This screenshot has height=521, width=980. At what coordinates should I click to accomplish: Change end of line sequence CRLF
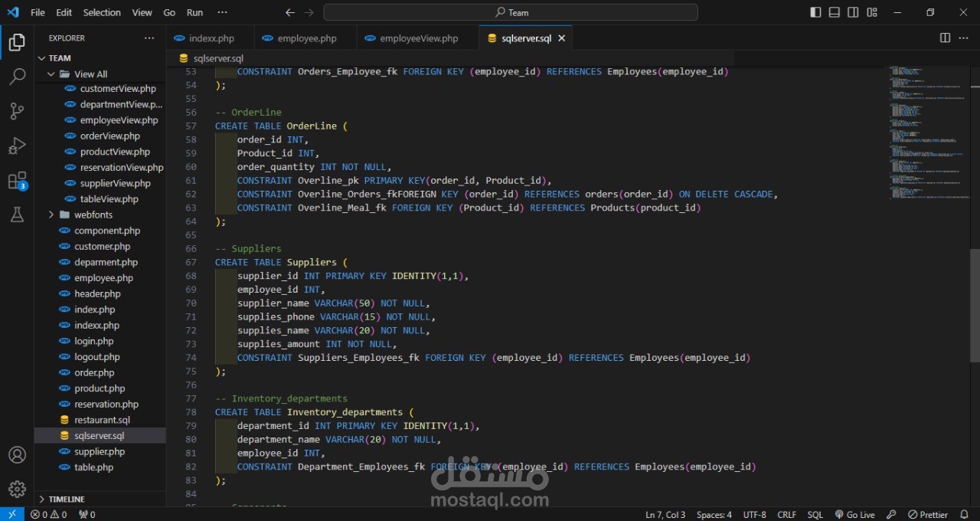click(786, 514)
